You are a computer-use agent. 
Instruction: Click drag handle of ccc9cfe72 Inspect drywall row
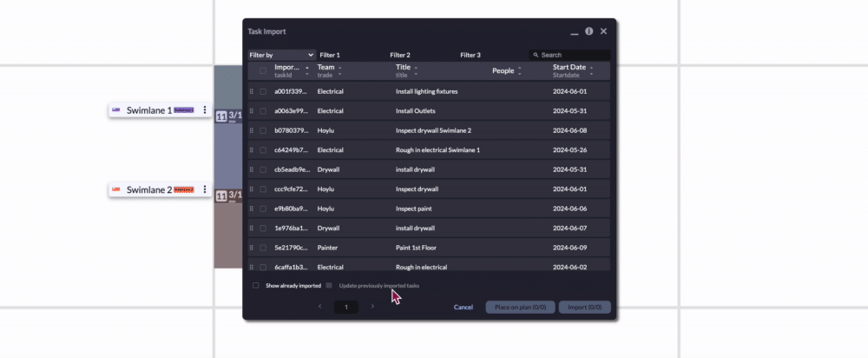(252, 189)
